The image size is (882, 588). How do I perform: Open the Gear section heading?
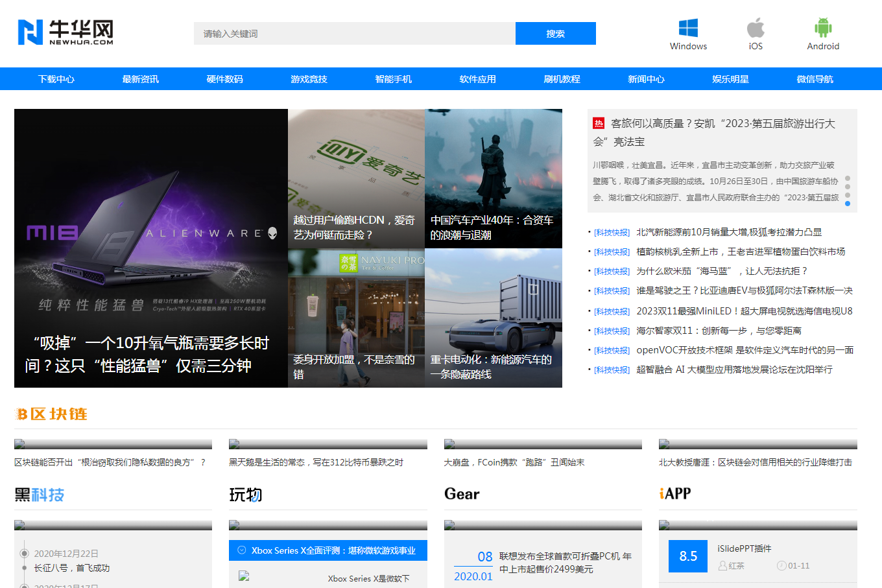click(462, 494)
